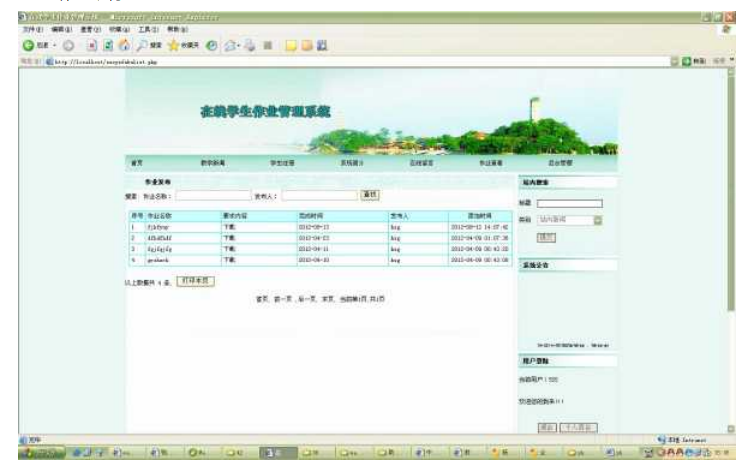This screenshot has width=753, height=471.
Task: Click the 后一页 pagination link
Action: point(307,299)
